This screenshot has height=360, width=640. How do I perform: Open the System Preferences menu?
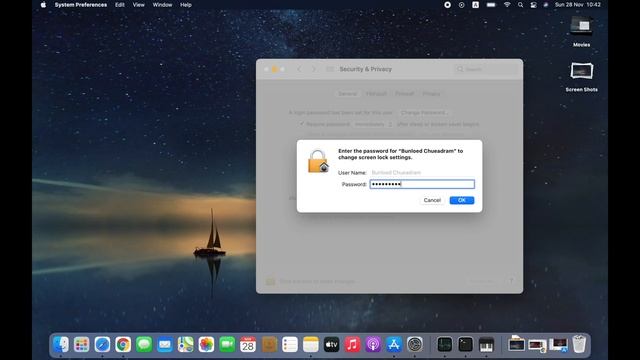(81, 5)
